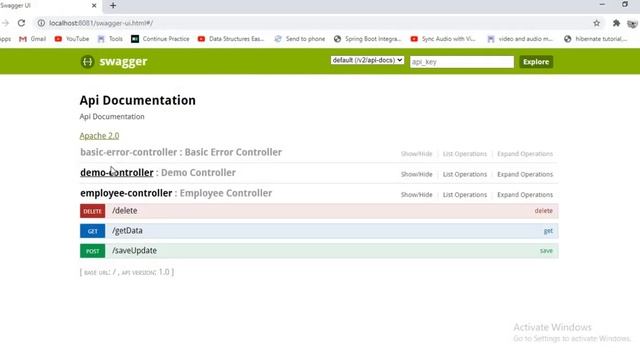The image size is (640, 360).
Task: Click the forward navigation arrow
Action: (5, 23)
